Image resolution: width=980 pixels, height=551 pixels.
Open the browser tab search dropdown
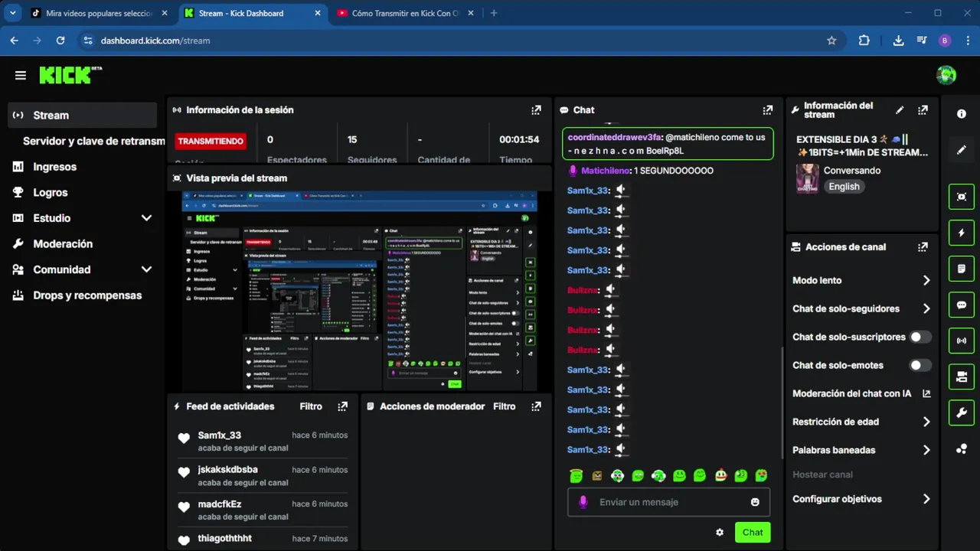point(12,13)
